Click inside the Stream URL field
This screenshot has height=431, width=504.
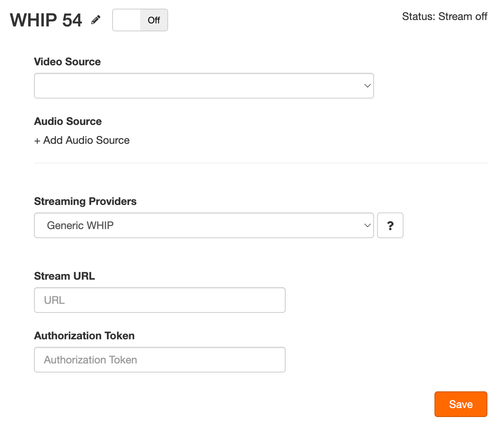click(x=159, y=300)
